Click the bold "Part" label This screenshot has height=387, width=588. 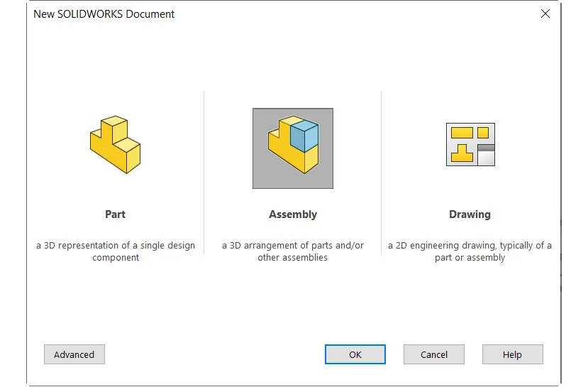pyautogui.click(x=115, y=214)
